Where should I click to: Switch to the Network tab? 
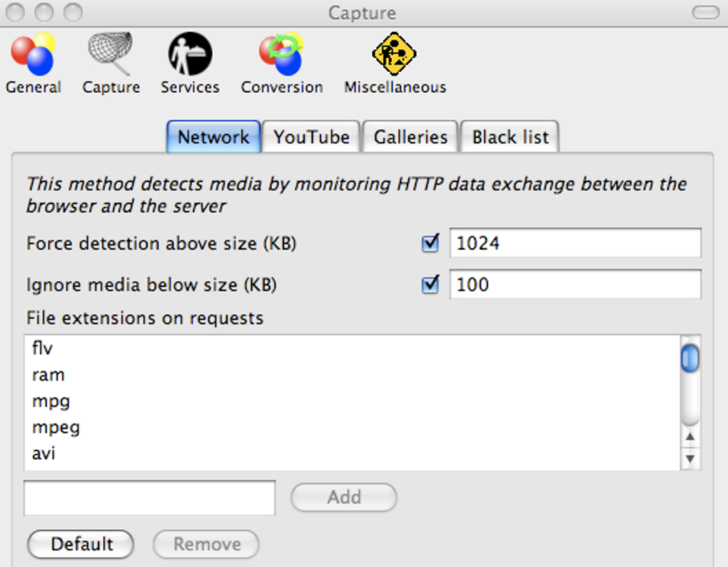tap(213, 137)
